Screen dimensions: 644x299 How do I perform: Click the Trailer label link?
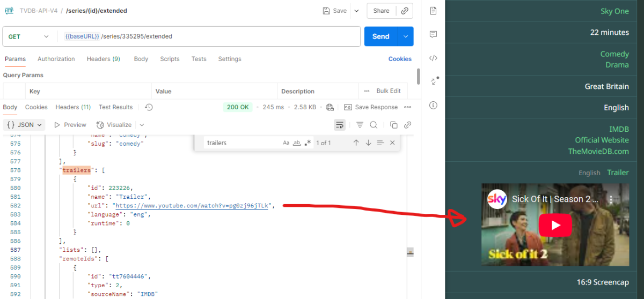click(x=618, y=173)
